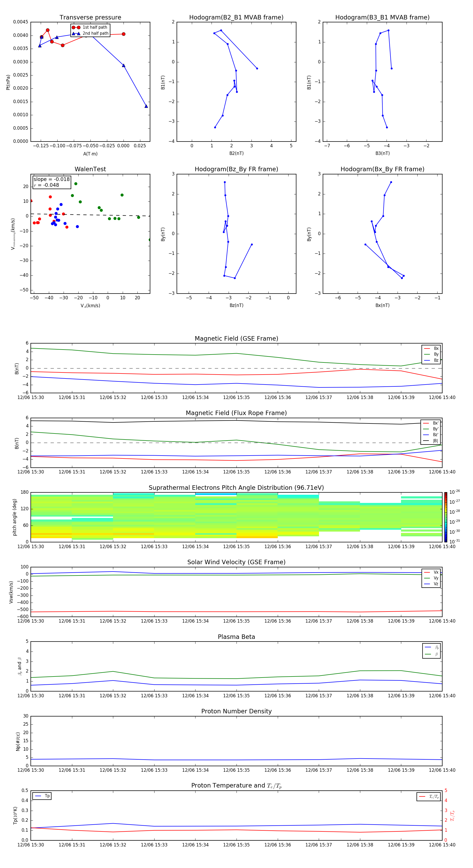Select the Vy entry in velocity legend
This screenshot has height=868, width=473.
coord(431,578)
